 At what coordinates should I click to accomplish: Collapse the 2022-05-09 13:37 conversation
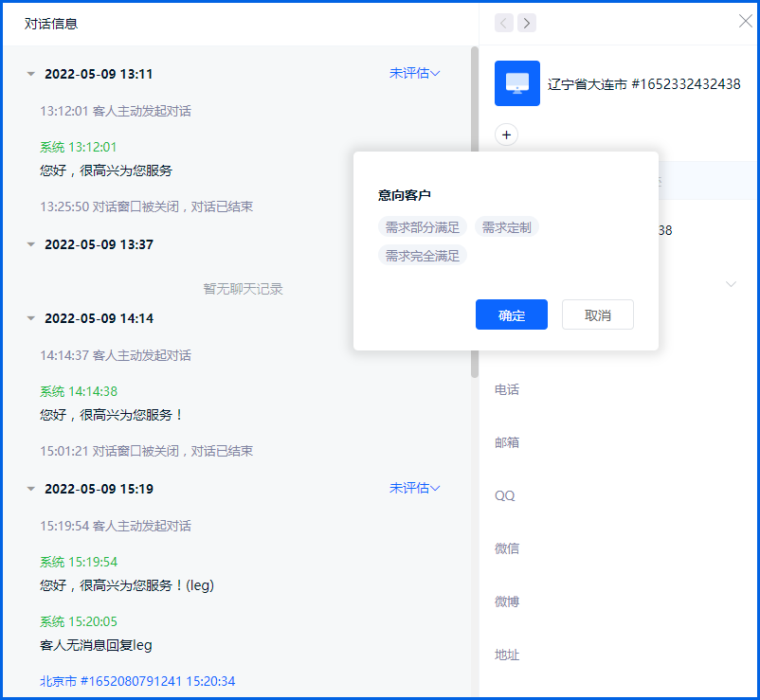tap(31, 244)
